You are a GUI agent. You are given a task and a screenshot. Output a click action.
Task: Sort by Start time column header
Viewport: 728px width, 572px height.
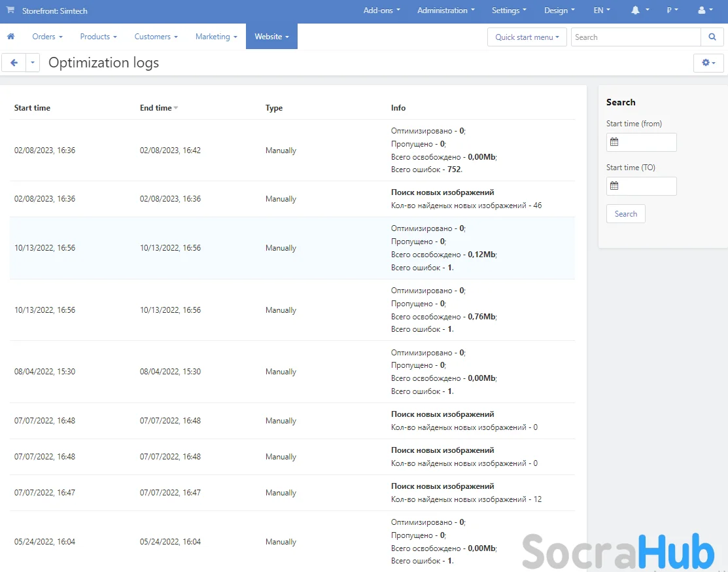click(x=32, y=108)
